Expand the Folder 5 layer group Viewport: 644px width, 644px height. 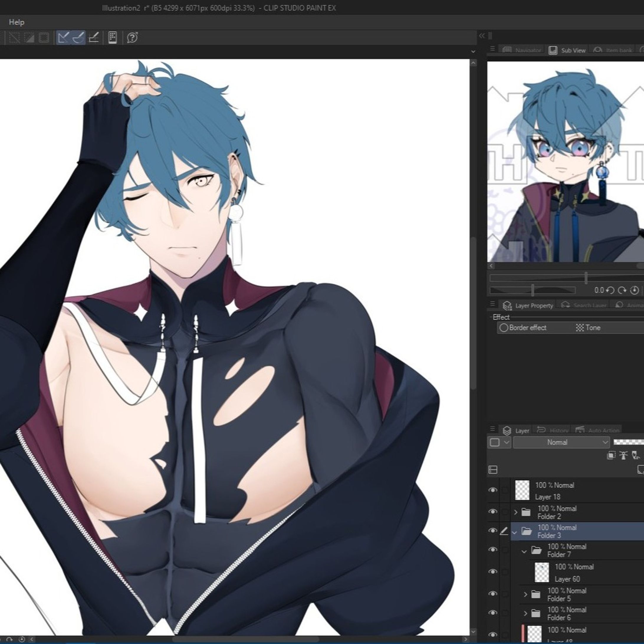pos(526,594)
